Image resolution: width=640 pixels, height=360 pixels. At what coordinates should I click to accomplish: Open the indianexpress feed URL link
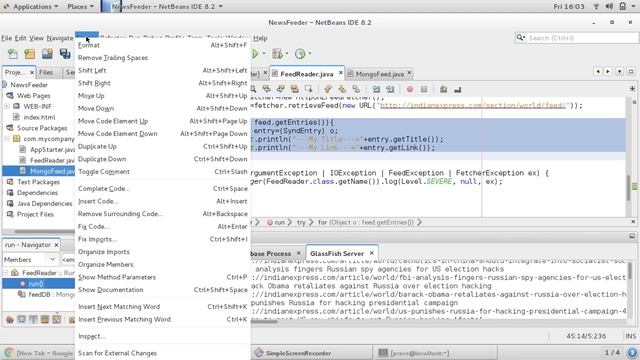(473, 106)
